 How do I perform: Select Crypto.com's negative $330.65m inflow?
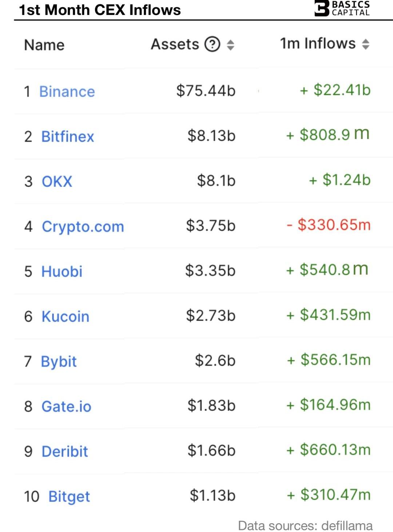tap(329, 224)
